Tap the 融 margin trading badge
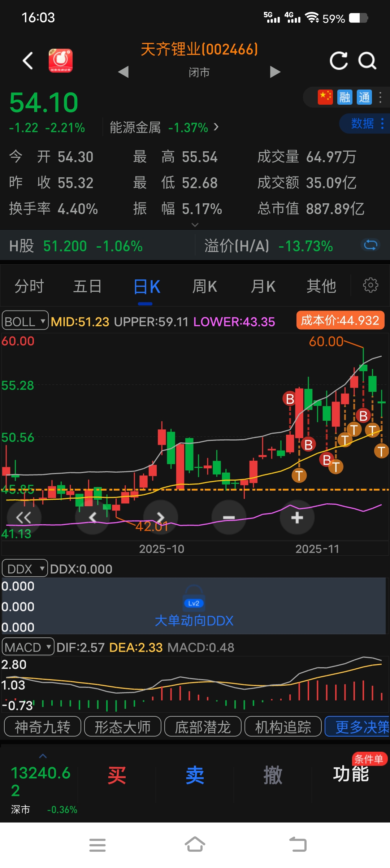390x868 pixels. (344, 97)
